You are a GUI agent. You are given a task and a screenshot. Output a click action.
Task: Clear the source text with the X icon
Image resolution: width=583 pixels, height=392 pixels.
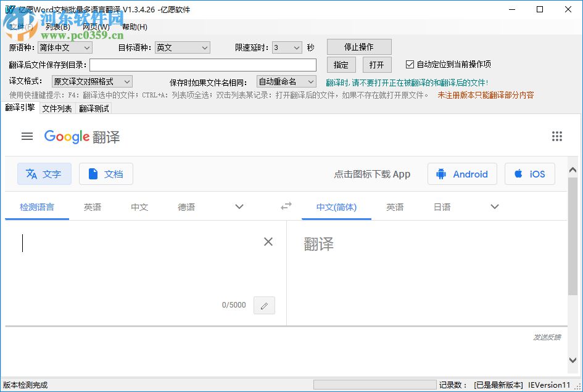tap(268, 242)
